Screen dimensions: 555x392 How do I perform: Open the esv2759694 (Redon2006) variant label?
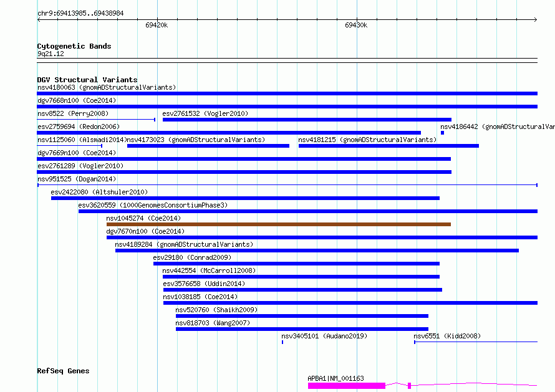(79, 127)
